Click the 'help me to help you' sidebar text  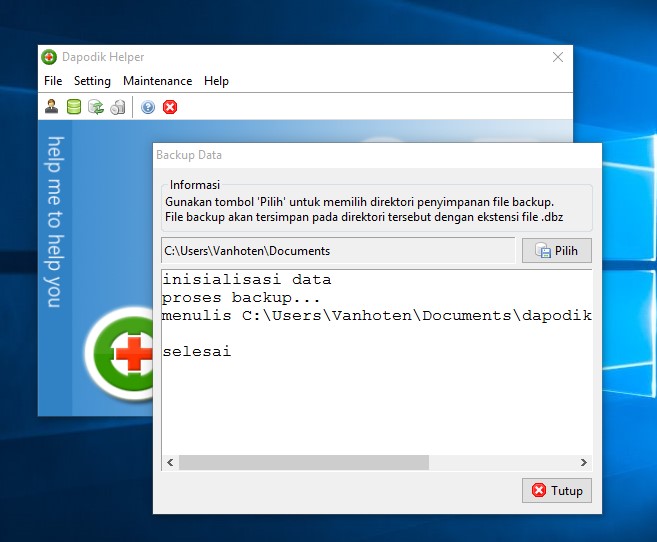(x=55, y=222)
